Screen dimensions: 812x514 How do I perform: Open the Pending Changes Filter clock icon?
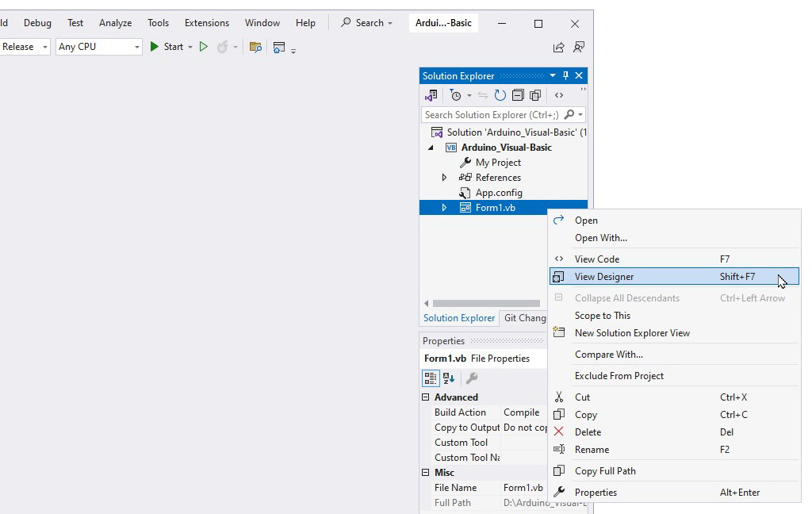[456, 95]
